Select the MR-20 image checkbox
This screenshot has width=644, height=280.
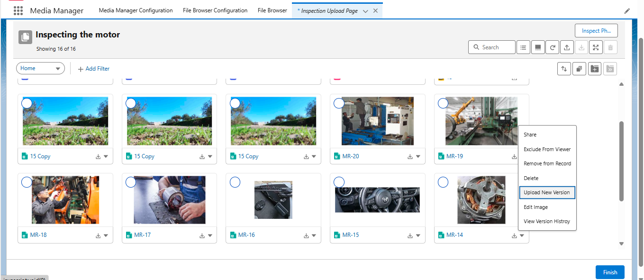[339, 103]
